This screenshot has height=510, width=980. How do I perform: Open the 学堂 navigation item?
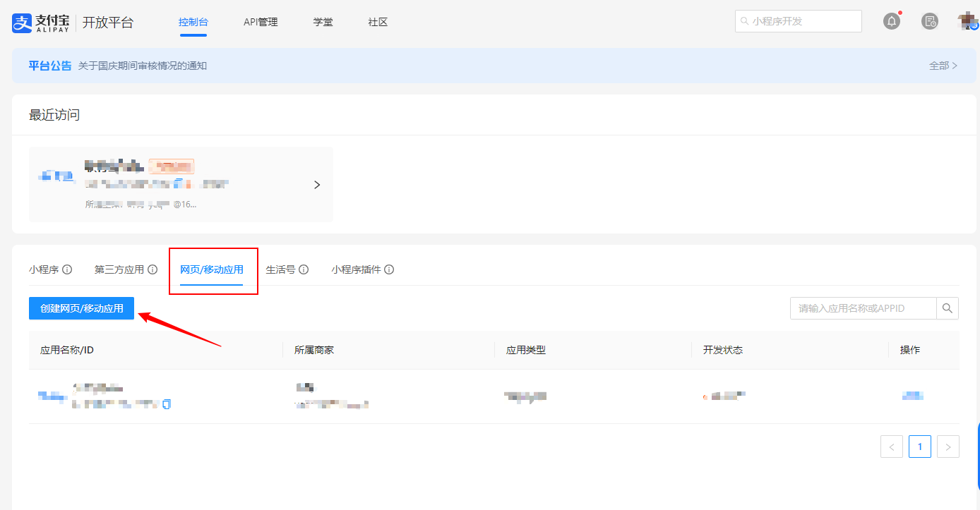click(323, 22)
